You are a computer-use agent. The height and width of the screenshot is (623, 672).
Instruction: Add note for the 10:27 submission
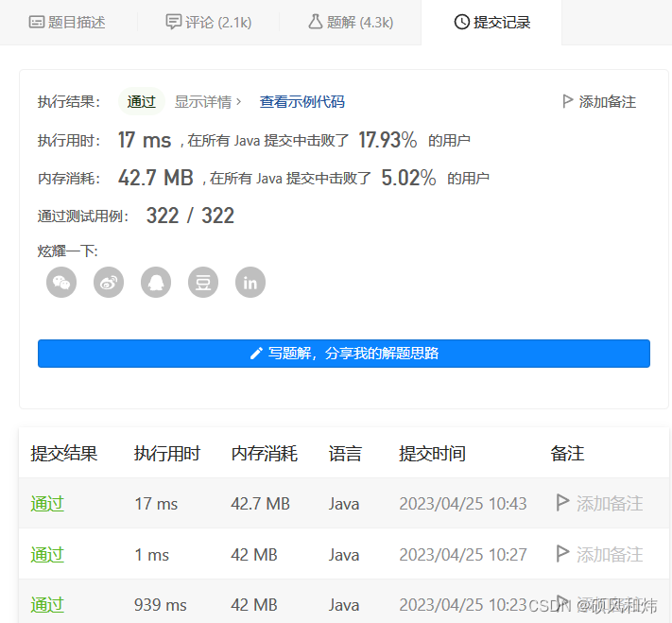pos(599,554)
